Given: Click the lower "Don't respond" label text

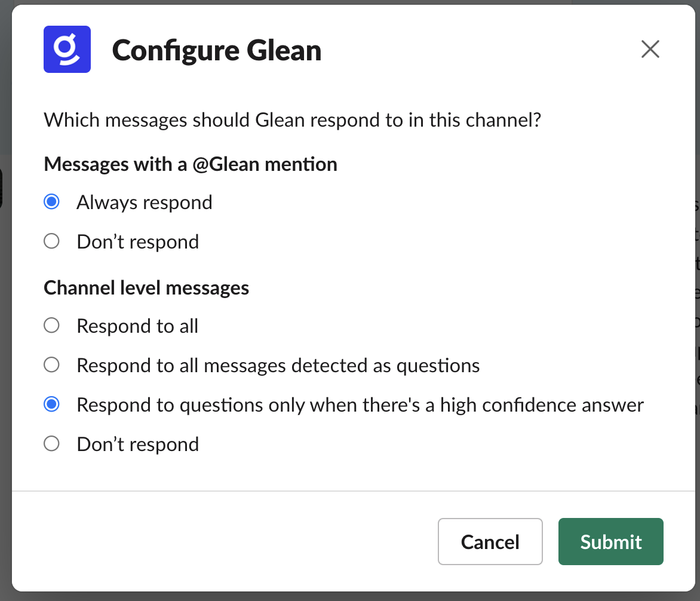Looking at the screenshot, I should point(137,444).
